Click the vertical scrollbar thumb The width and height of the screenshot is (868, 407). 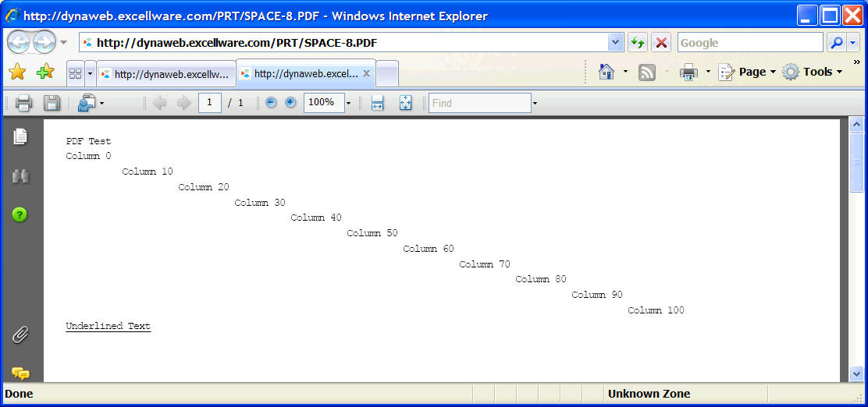pos(856,162)
